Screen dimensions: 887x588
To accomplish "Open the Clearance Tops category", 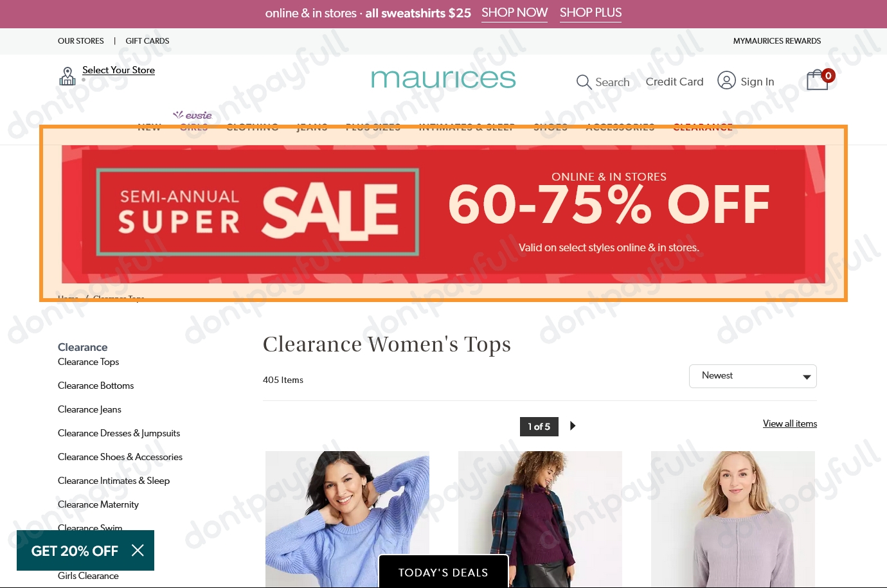I will click(88, 362).
